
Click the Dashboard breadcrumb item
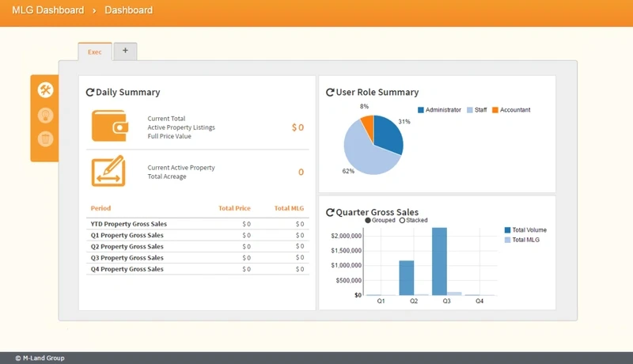[x=128, y=10]
